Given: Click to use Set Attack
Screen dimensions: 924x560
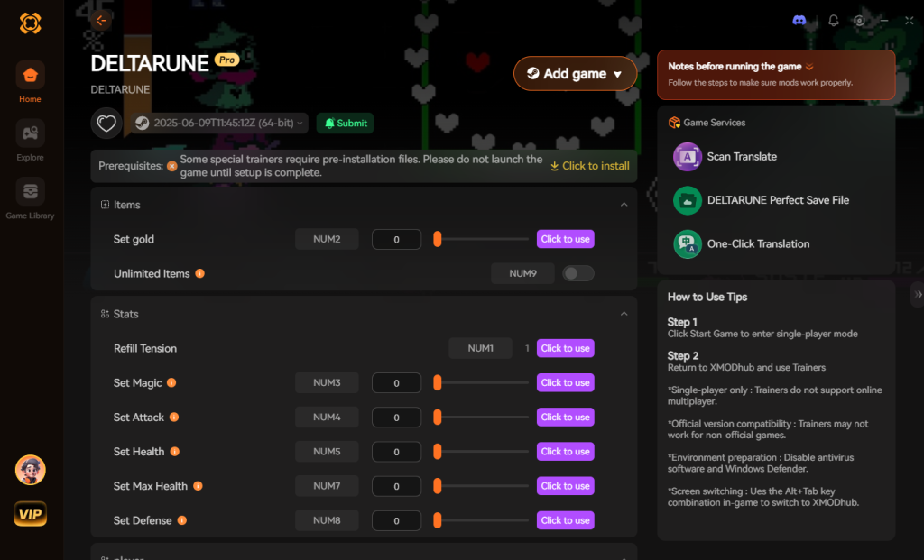Looking at the screenshot, I should [565, 417].
